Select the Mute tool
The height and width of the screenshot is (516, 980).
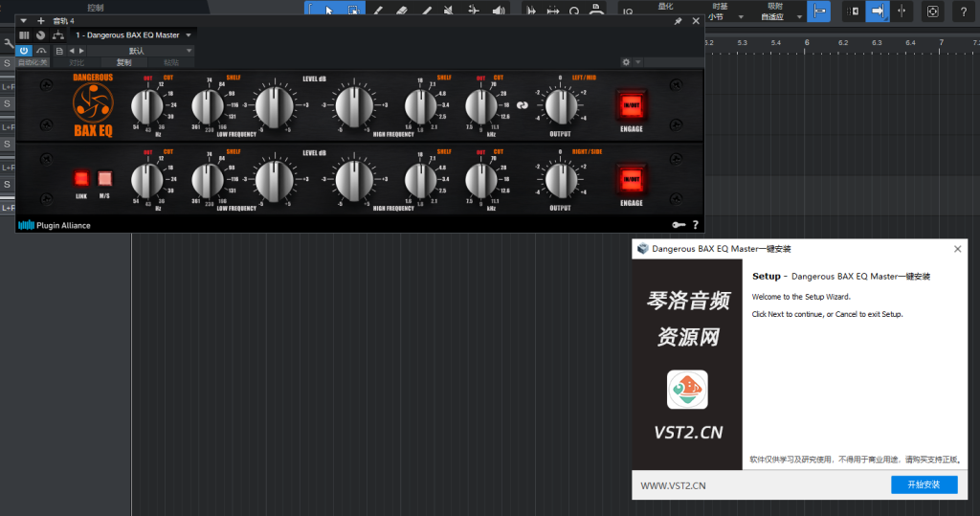[x=449, y=11]
